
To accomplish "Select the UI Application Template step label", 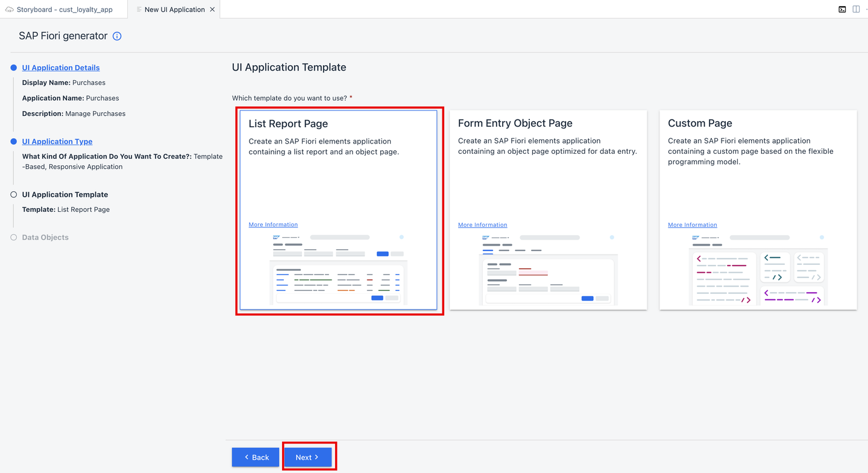I will click(65, 194).
